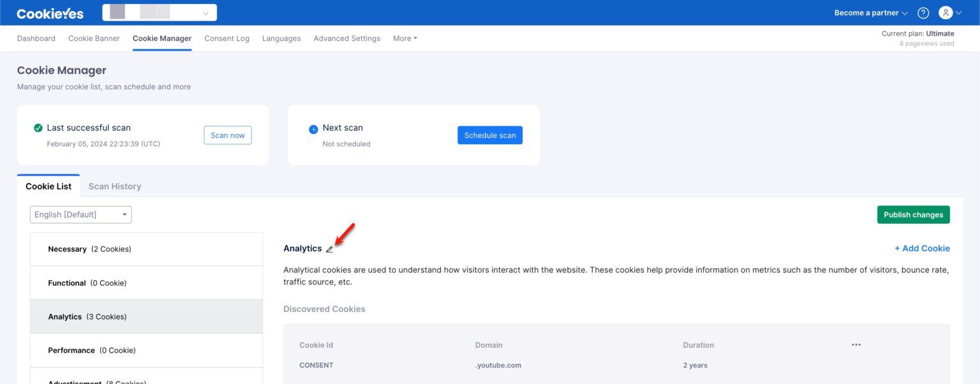The height and width of the screenshot is (384, 980).
Task: Click the CookieYes logo
Action: (x=50, y=13)
